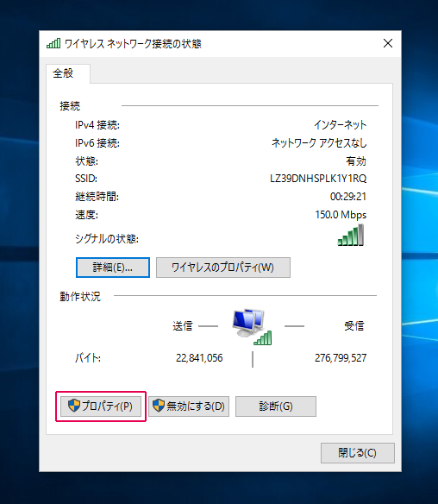
Task: Click the speed value 150.0 Mbps
Action: [341, 215]
